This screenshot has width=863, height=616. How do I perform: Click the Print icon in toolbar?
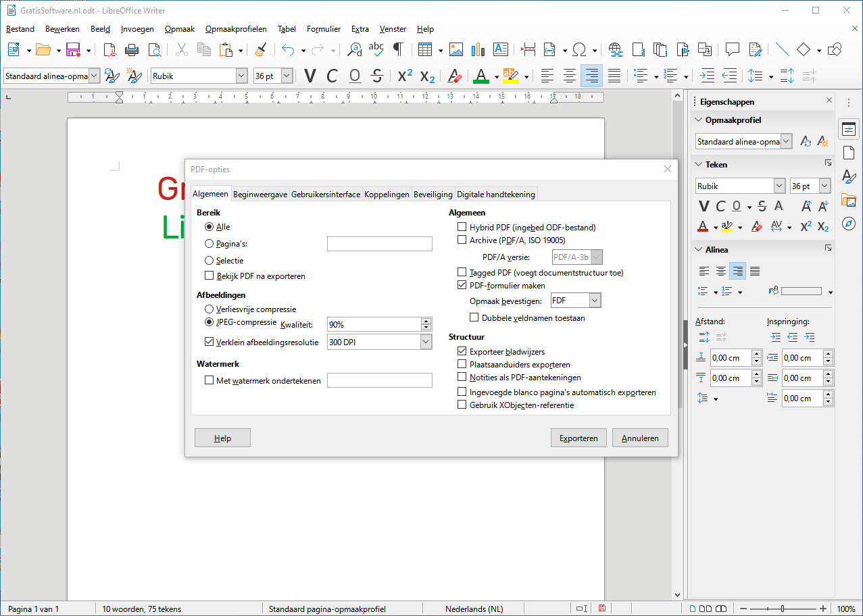132,49
